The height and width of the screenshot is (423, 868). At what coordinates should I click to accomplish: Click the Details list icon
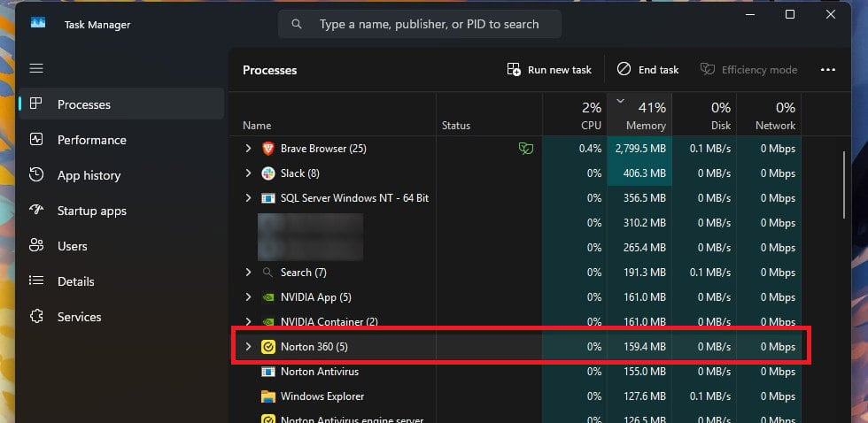tap(36, 281)
